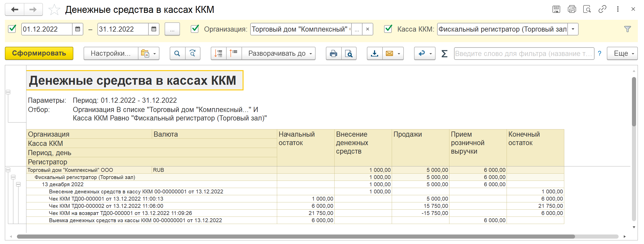Open calendar for start date 01.12.2022
This screenshot has width=644, height=244.
[x=78, y=29]
